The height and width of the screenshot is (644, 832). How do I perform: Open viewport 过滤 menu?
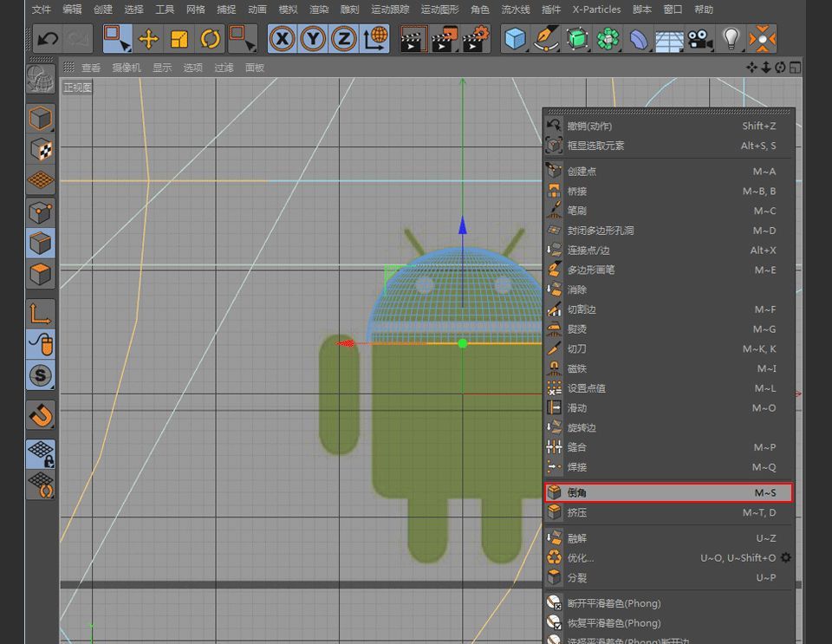coord(224,68)
